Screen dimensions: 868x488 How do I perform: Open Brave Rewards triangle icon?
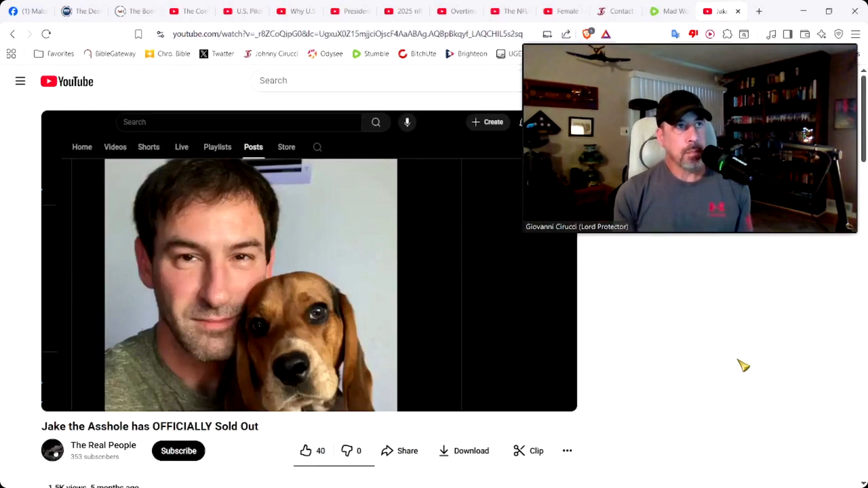606,34
